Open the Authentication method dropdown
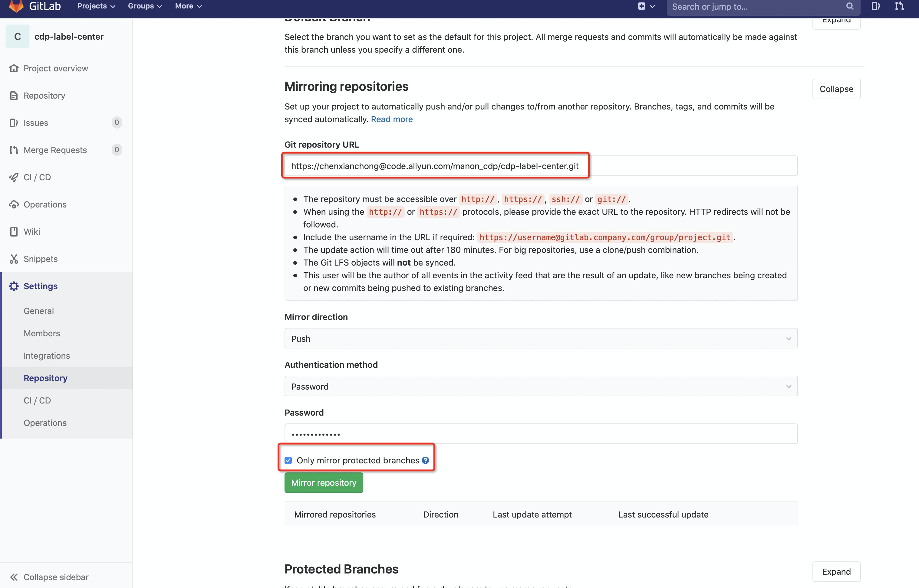919x588 pixels. click(541, 386)
